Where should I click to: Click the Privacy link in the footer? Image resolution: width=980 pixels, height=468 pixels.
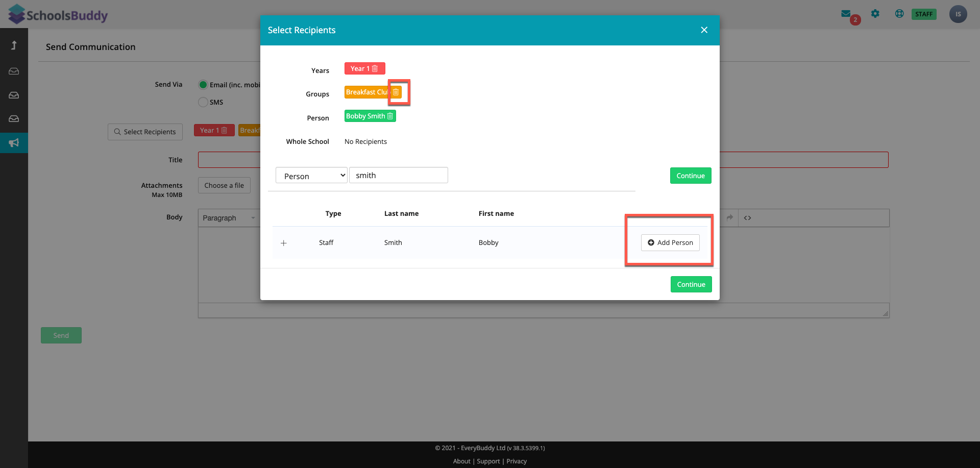pyautogui.click(x=517, y=461)
